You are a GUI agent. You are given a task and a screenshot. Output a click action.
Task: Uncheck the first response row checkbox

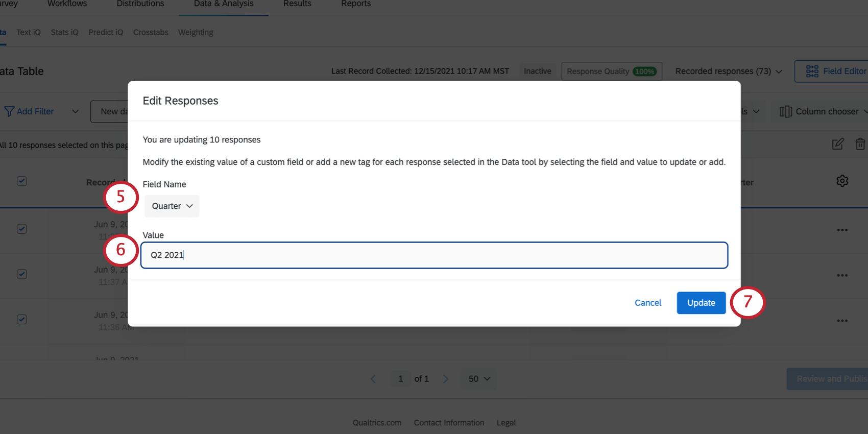pyautogui.click(x=21, y=229)
